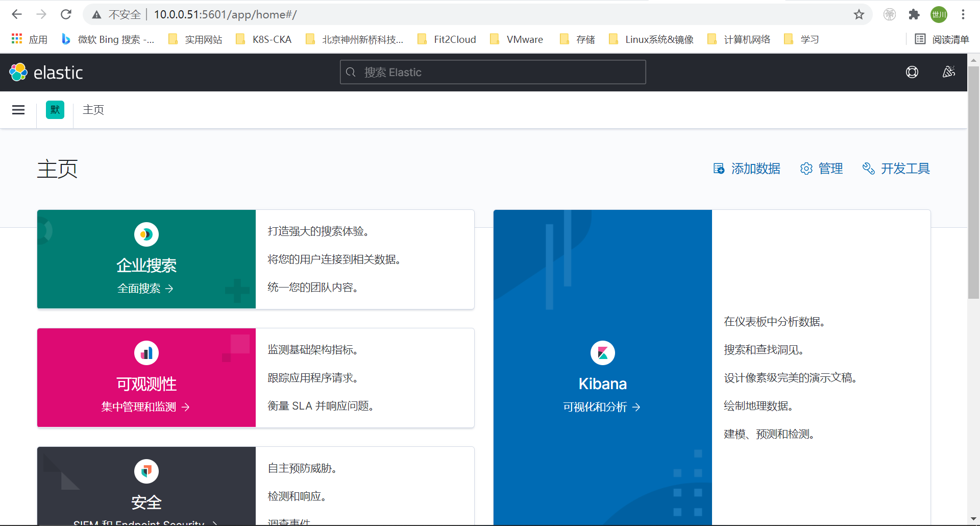Screen dimensions: 980x526
Task: Click the gear icon beside 管理
Action: (806, 169)
